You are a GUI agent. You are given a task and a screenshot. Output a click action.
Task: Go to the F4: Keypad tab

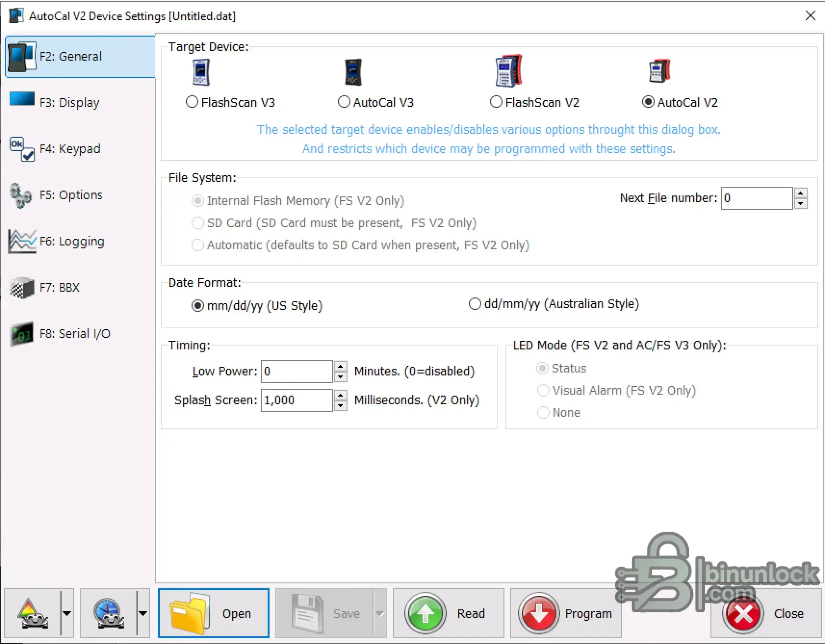coord(80,149)
